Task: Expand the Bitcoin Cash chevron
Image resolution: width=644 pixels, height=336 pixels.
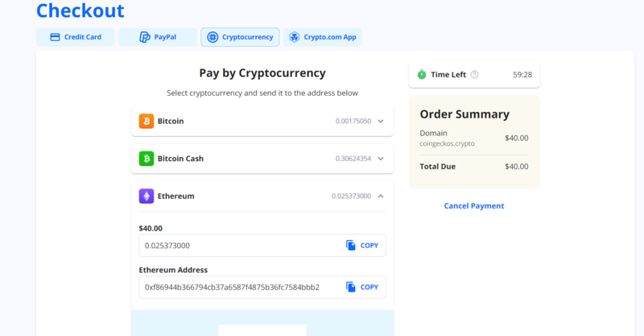Action: click(x=381, y=159)
